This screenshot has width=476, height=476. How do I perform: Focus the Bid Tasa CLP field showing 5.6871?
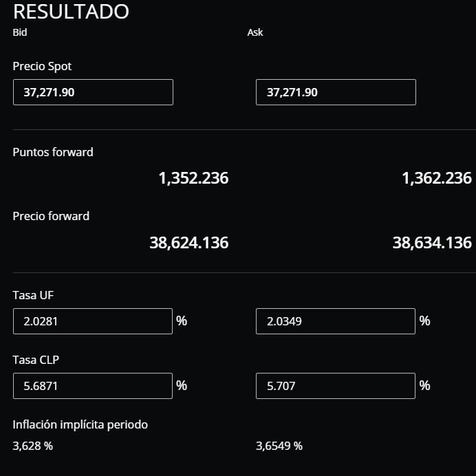[x=93, y=386]
